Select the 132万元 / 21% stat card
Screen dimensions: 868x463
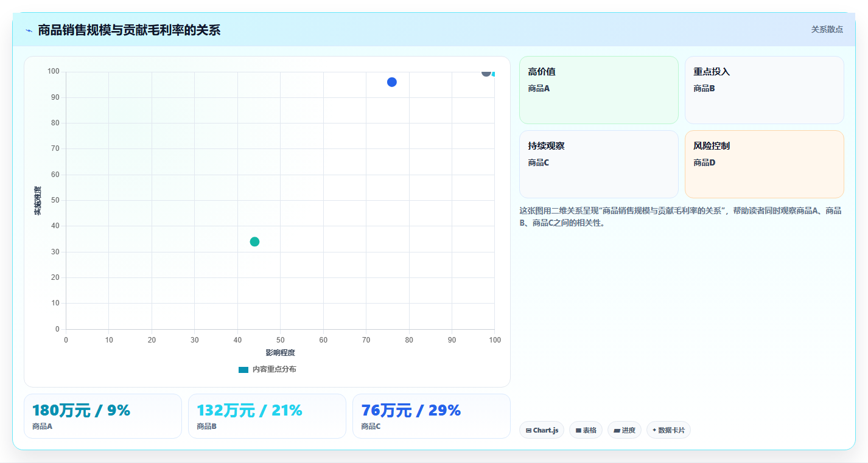(x=267, y=416)
